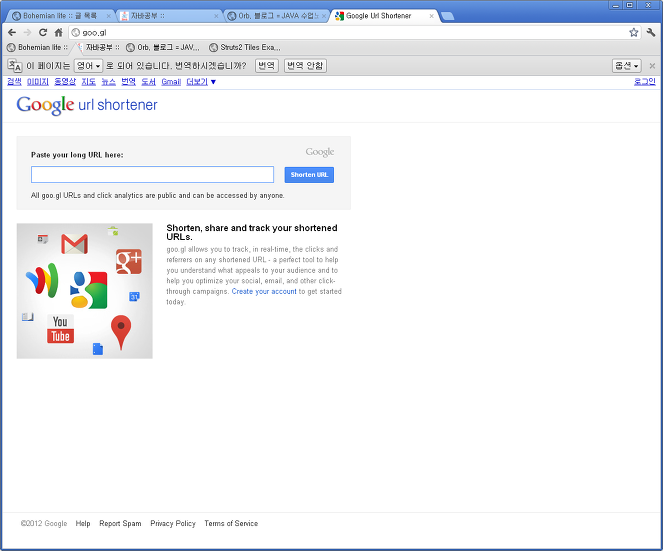The image size is (663, 551).
Task: Click the red Maps pin in promo image
Action: pos(121,332)
